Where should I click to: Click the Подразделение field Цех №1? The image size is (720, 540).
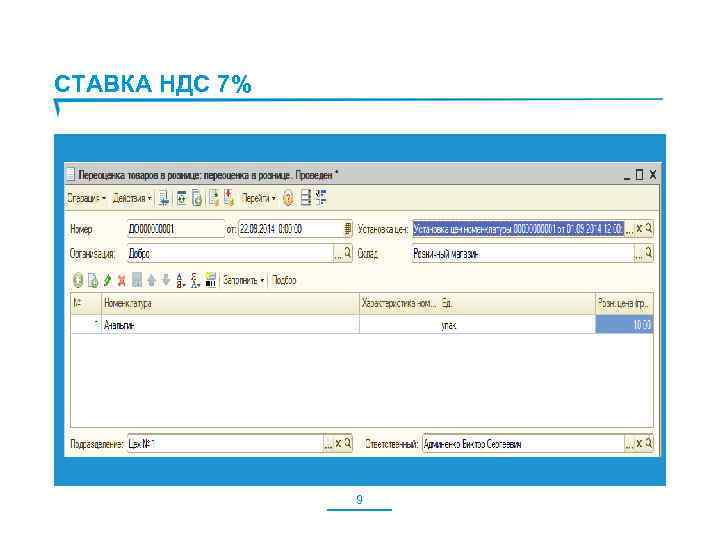click(x=225, y=444)
